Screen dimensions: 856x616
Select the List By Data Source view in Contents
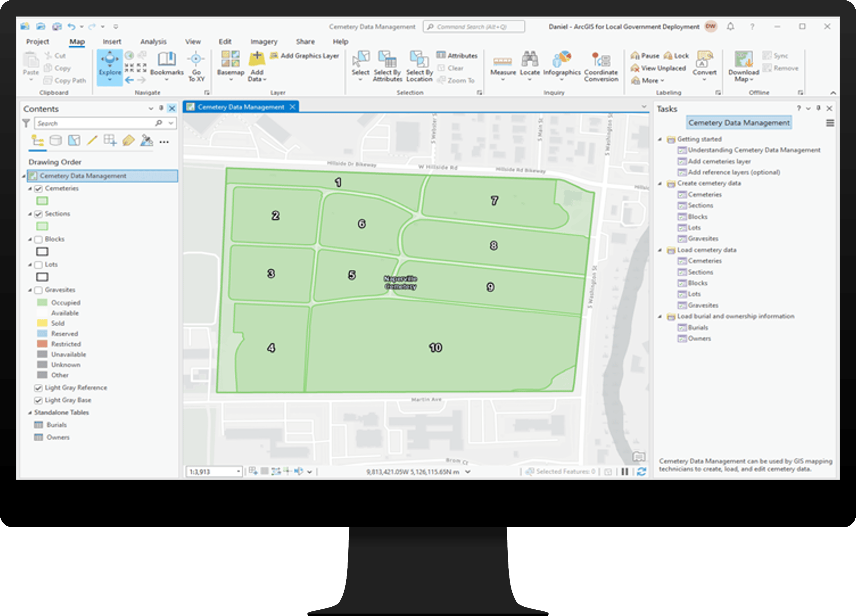pos(56,140)
